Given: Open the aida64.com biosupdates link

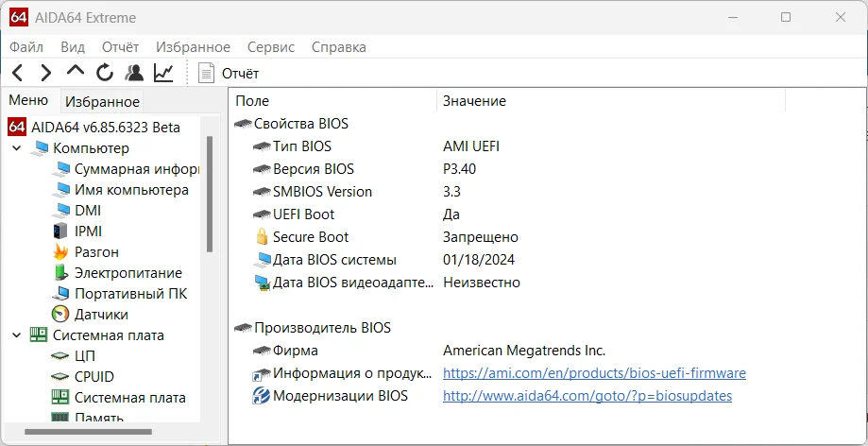Looking at the screenshot, I should [587, 396].
